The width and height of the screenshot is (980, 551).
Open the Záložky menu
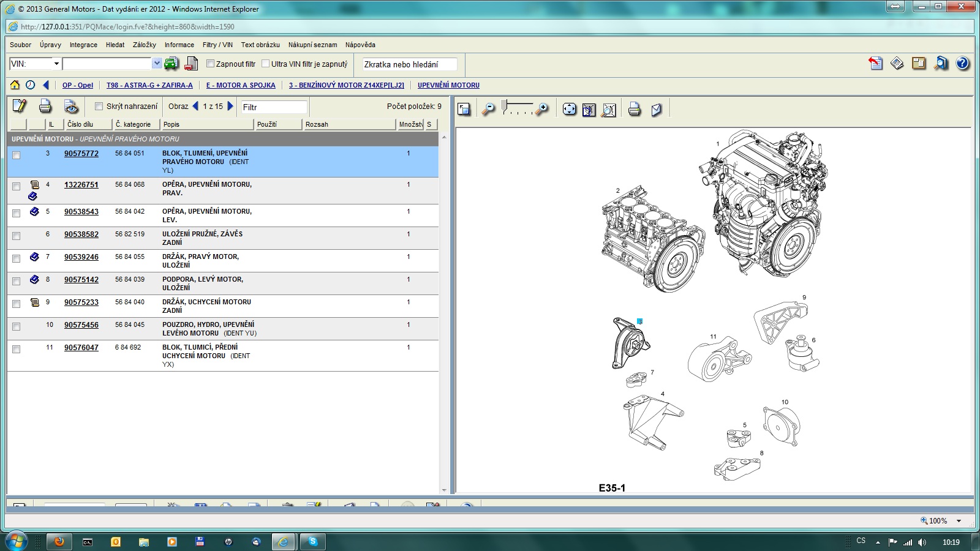pos(144,45)
